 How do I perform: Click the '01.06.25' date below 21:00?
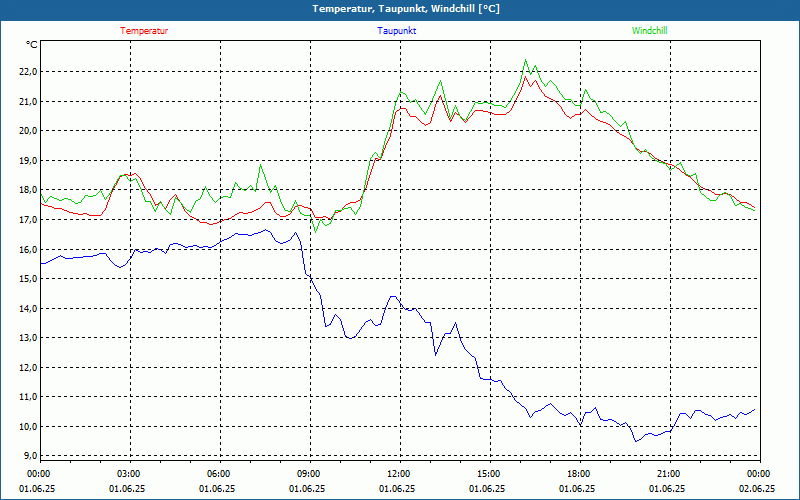667,489
